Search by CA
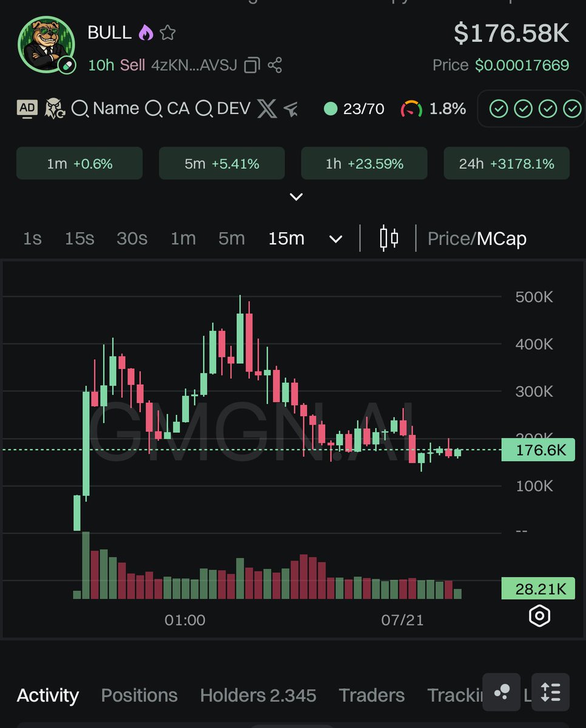Screen dimensions: 586x728 pos(167,109)
